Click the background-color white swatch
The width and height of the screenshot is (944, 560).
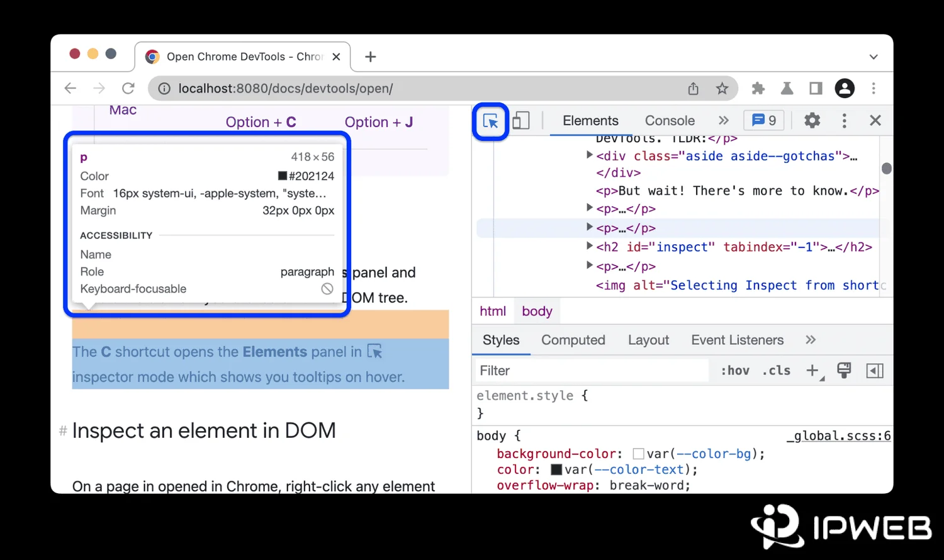pos(638,454)
